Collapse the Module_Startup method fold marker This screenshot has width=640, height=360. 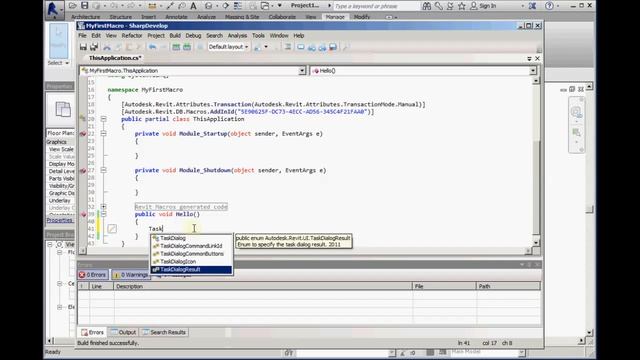[104, 133]
